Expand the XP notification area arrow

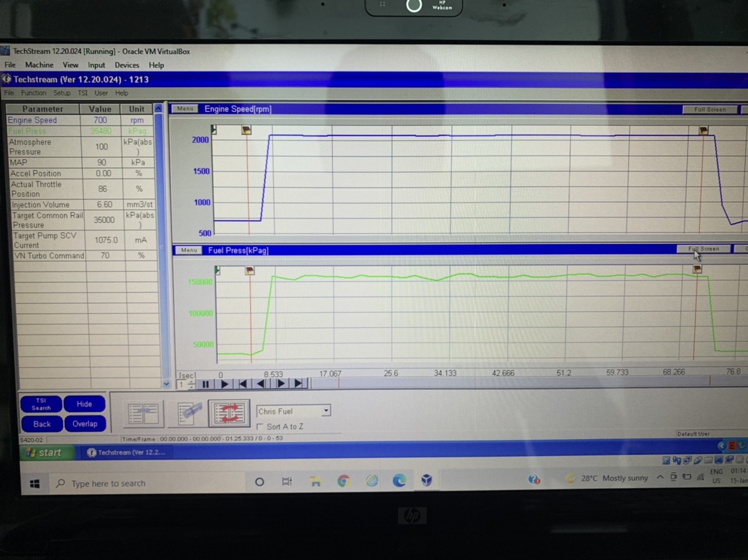click(x=721, y=446)
